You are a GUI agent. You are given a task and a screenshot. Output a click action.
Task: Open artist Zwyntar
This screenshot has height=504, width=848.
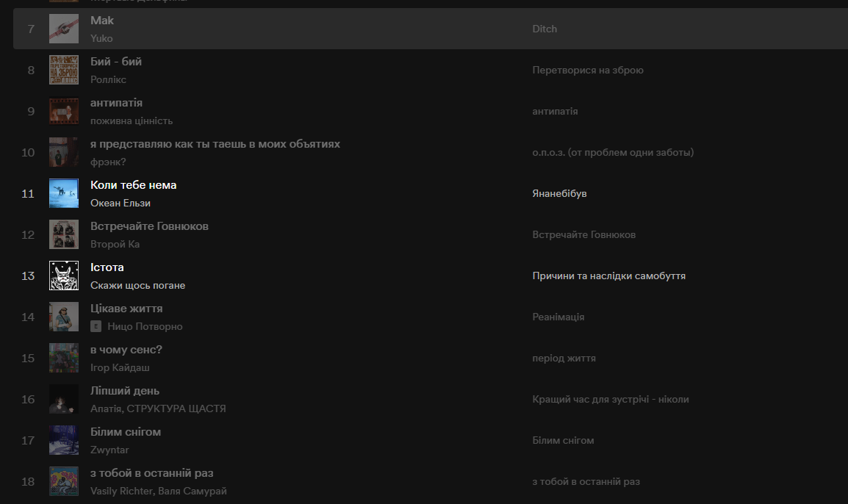tap(109, 450)
